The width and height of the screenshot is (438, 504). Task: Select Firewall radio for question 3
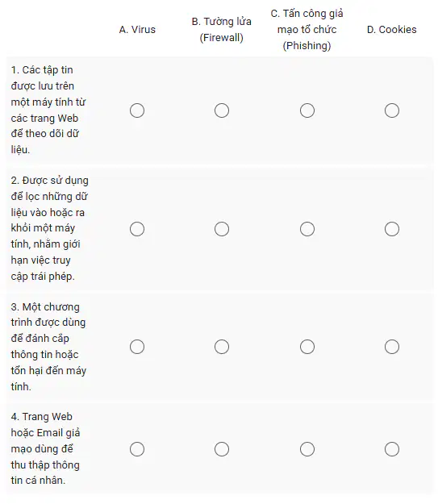[222, 347]
